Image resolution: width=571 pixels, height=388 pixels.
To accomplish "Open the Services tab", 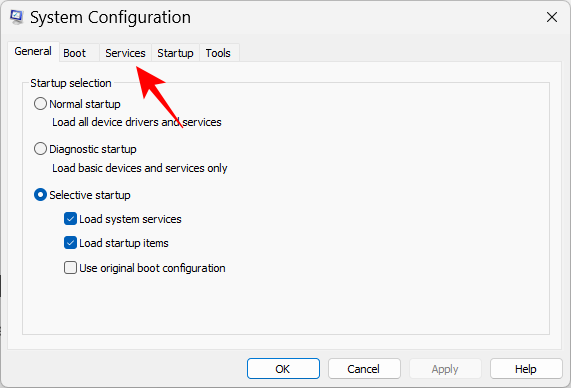I will (125, 53).
